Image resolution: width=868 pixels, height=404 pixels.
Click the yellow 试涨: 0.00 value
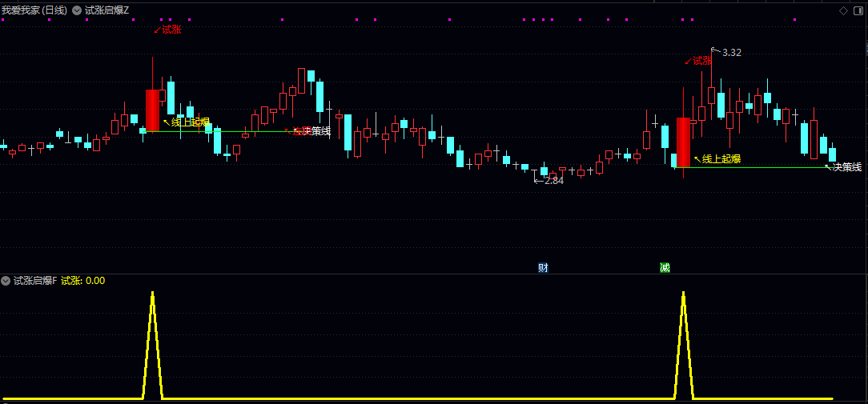coord(82,281)
